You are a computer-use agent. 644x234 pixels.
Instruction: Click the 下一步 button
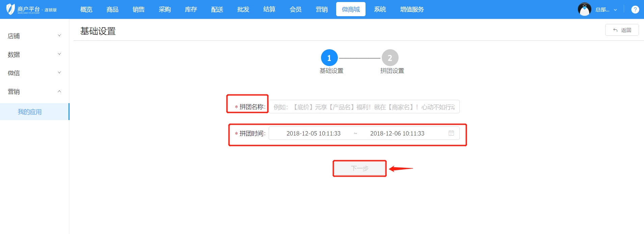[359, 168]
